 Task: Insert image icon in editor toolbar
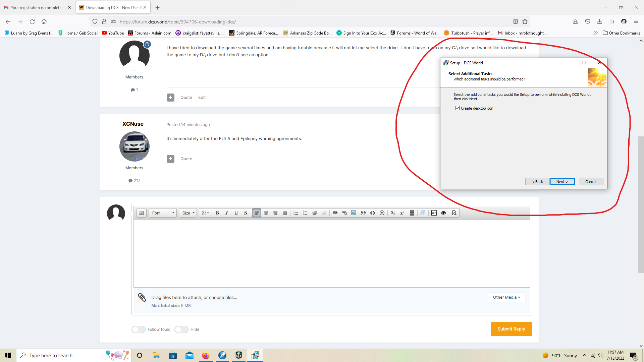354,213
